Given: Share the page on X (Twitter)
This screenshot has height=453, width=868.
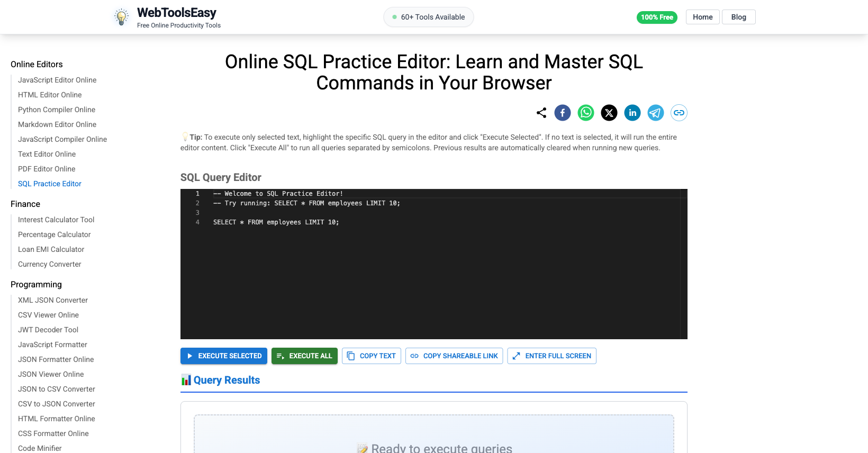Looking at the screenshot, I should tap(609, 113).
